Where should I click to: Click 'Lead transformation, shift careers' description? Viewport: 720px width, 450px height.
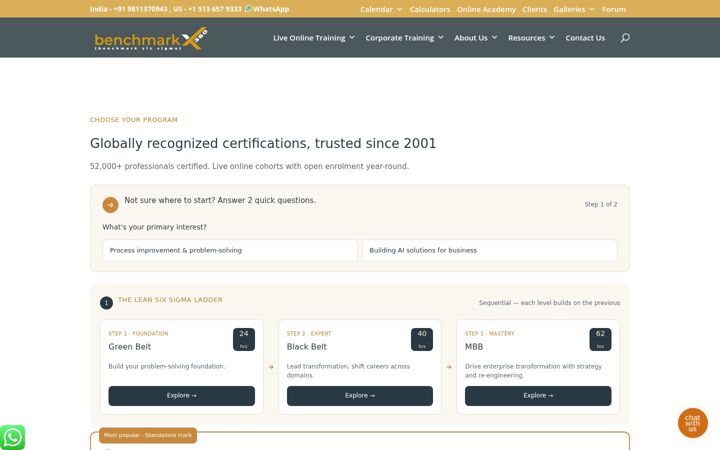pyautogui.click(x=348, y=371)
